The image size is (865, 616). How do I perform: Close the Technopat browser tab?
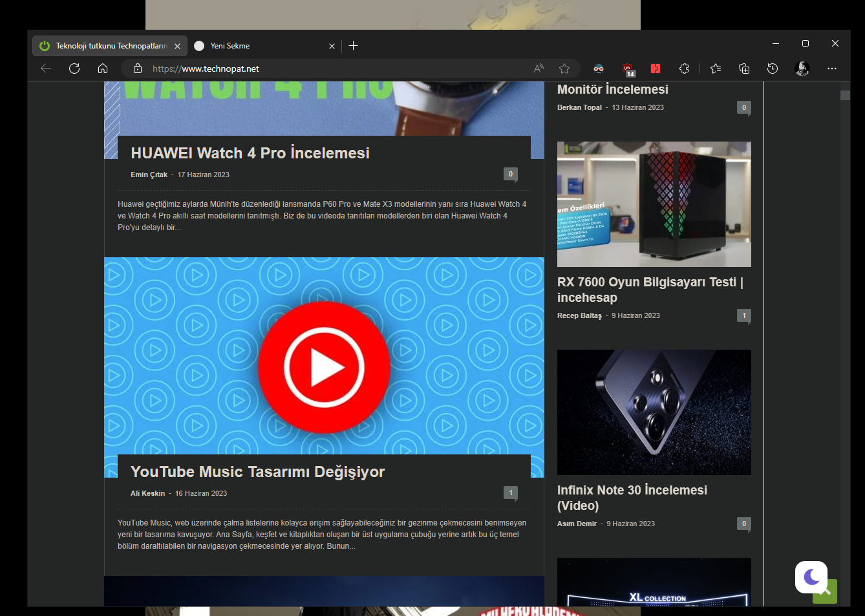pyautogui.click(x=177, y=46)
